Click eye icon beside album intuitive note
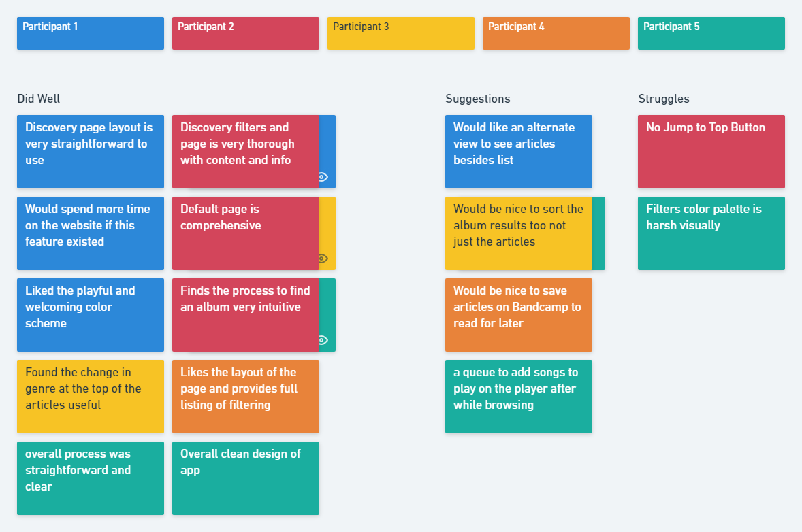This screenshot has height=532, width=802. 323,340
